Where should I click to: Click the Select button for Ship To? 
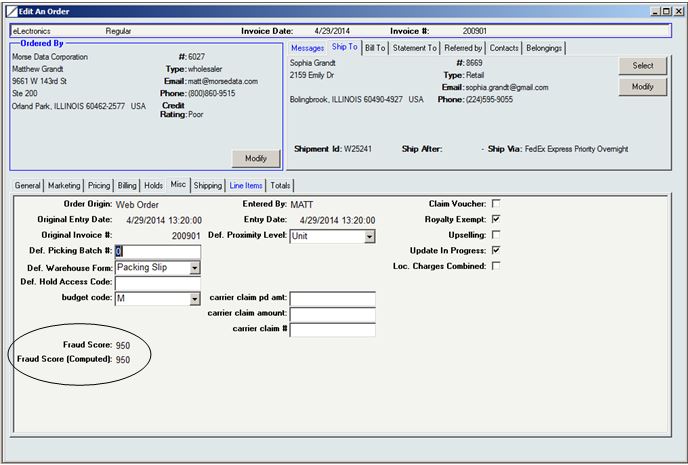point(642,66)
